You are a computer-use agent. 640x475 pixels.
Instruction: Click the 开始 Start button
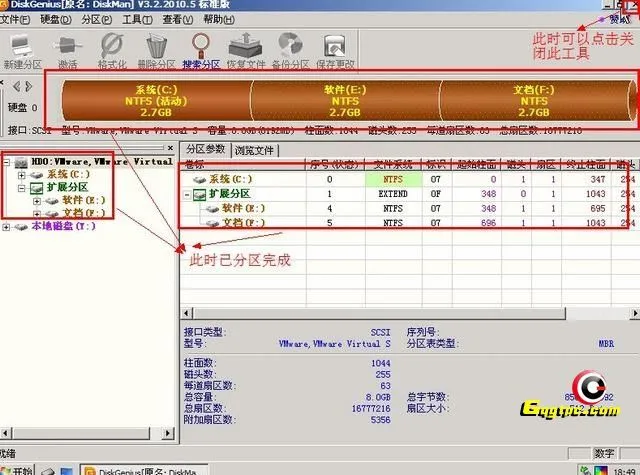click(x=17, y=470)
